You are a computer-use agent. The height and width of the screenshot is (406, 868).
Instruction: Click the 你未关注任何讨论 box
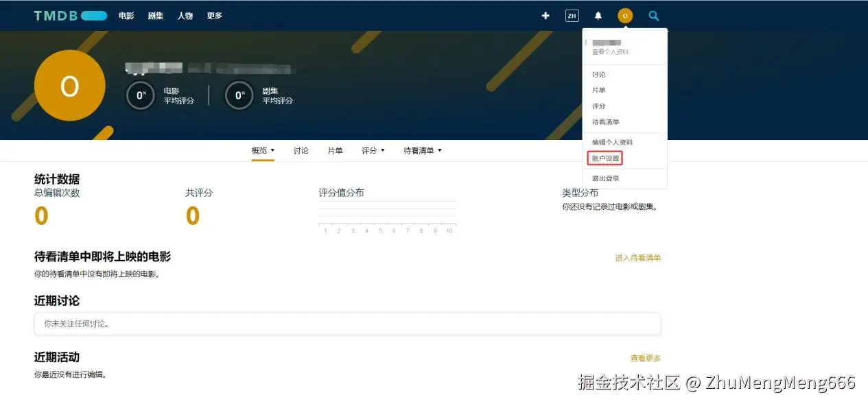coord(347,324)
